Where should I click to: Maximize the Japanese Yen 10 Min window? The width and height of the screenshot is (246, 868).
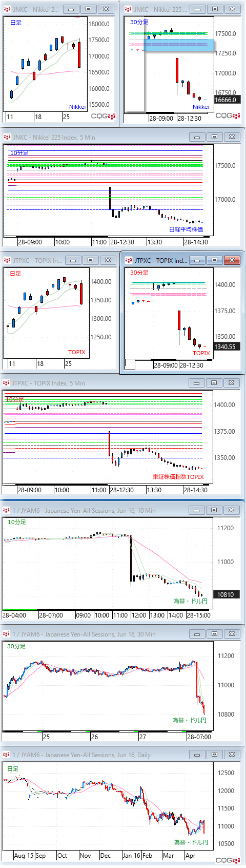(x=214, y=510)
